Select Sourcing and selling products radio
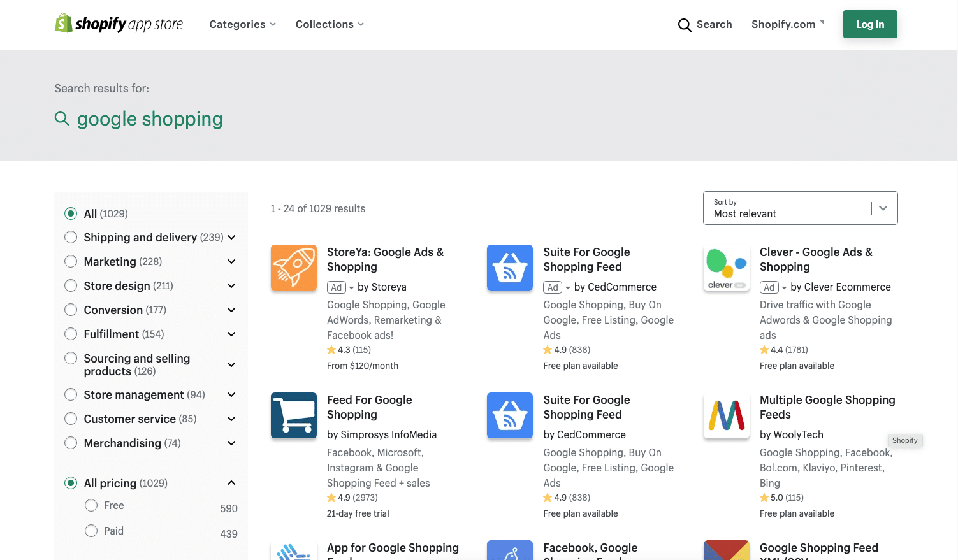958x560 pixels. 71,358
